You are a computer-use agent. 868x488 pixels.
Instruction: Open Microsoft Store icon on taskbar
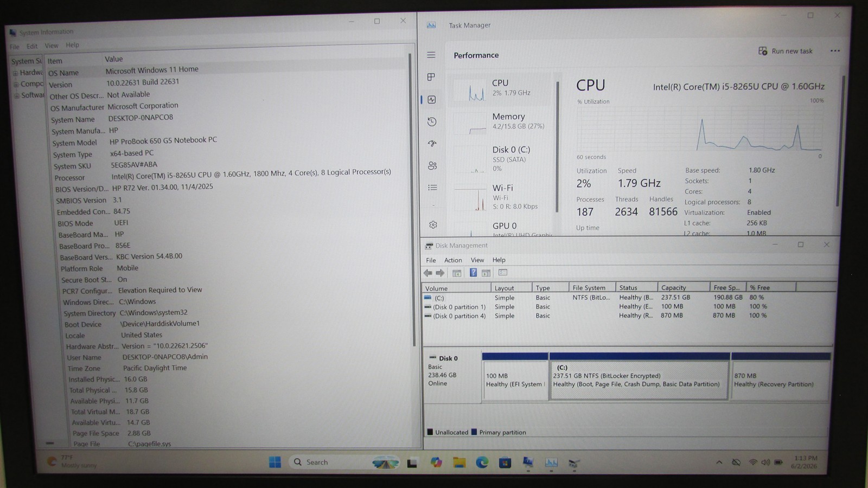(505, 463)
